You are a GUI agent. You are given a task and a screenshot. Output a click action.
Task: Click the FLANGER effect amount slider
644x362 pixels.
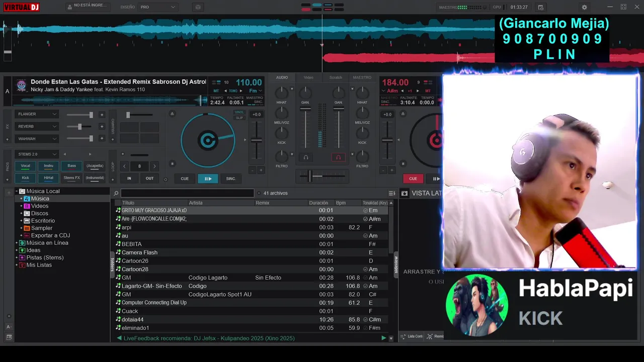(x=80, y=115)
